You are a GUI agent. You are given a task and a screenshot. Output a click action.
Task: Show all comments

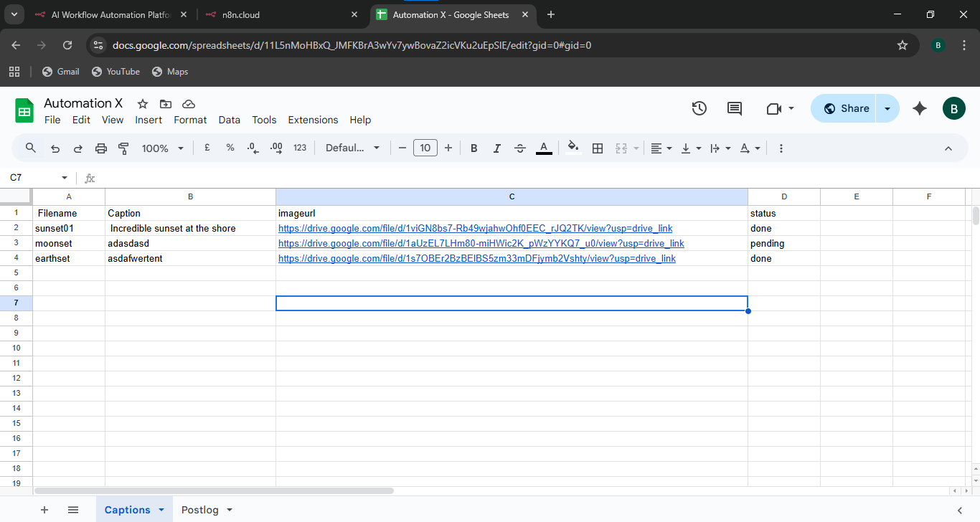pyautogui.click(x=733, y=108)
